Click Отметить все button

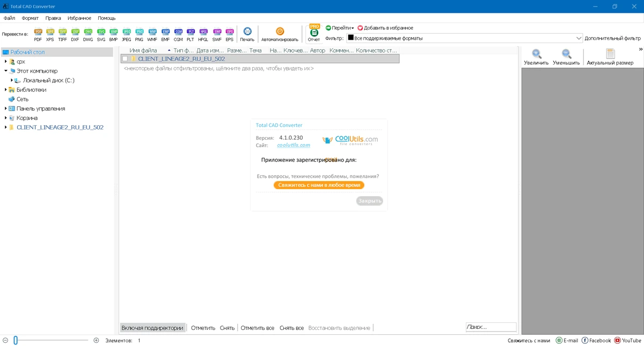[257, 328]
